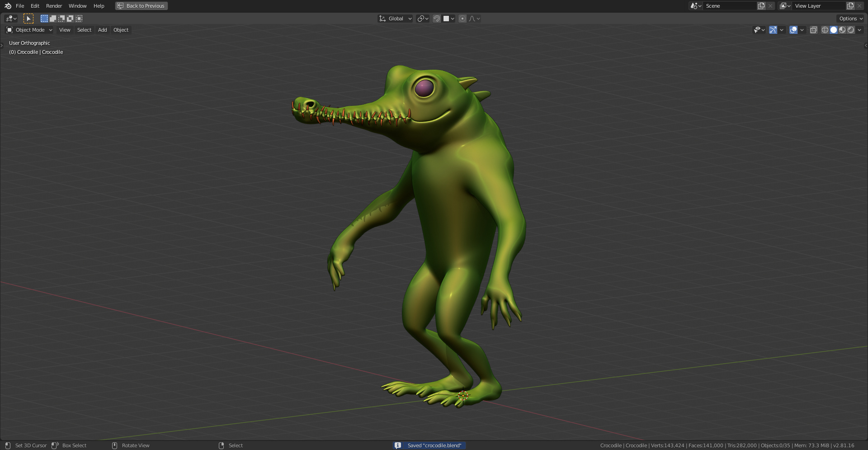This screenshot has height=450, width=868.
Task: Click the View Layer name field
Action: pos(819,6)
